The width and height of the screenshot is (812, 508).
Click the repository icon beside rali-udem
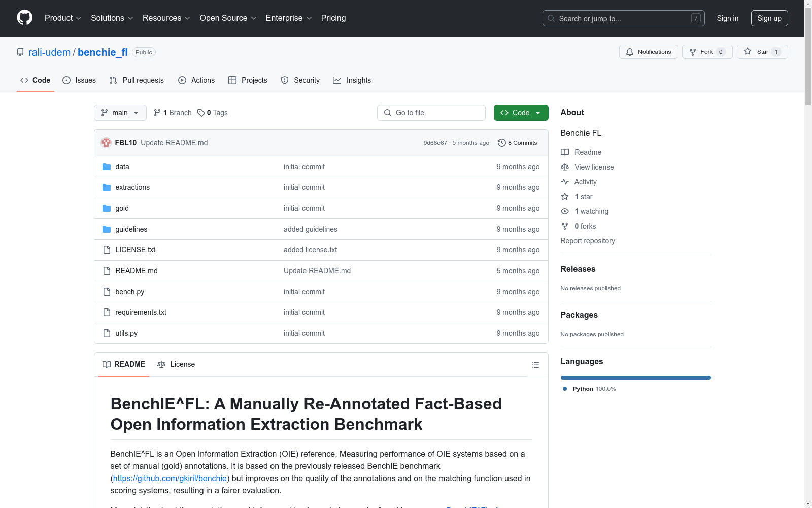tap(20, 52)
